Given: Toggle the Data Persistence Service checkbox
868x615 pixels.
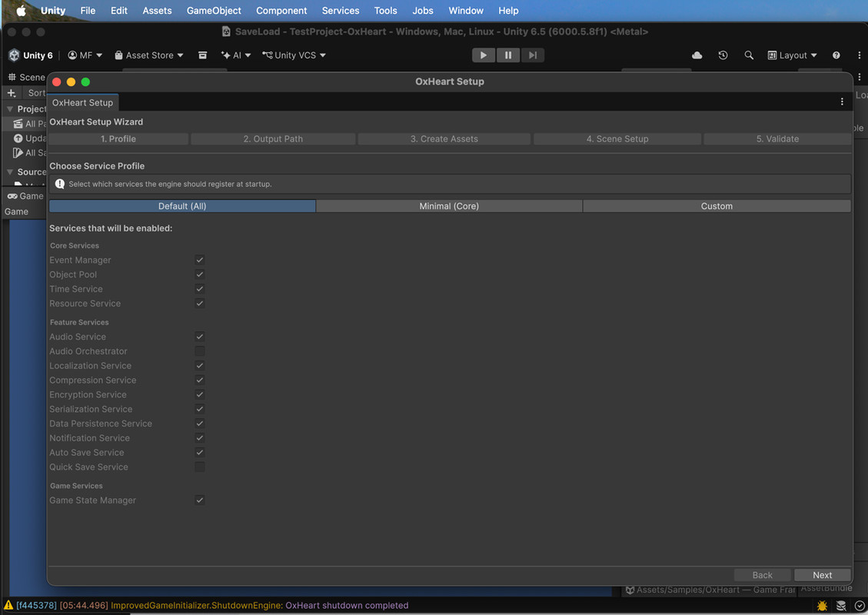Looking at the screenshot, I should [x=200, y=424].
